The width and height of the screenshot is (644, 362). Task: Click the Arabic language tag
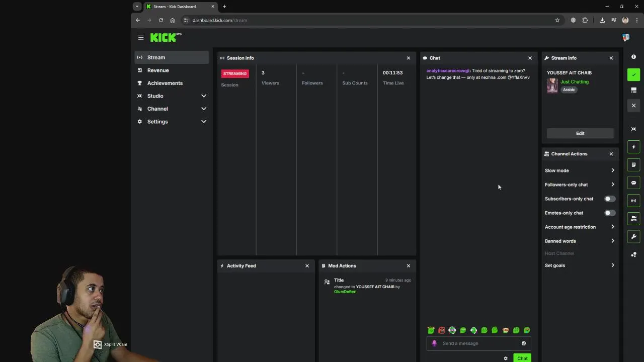(569, 89)
